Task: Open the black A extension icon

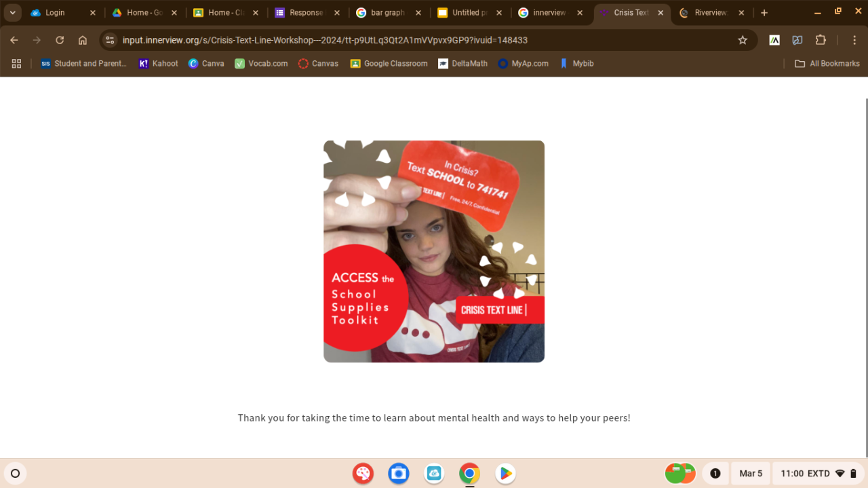Action: coord(774,40)
